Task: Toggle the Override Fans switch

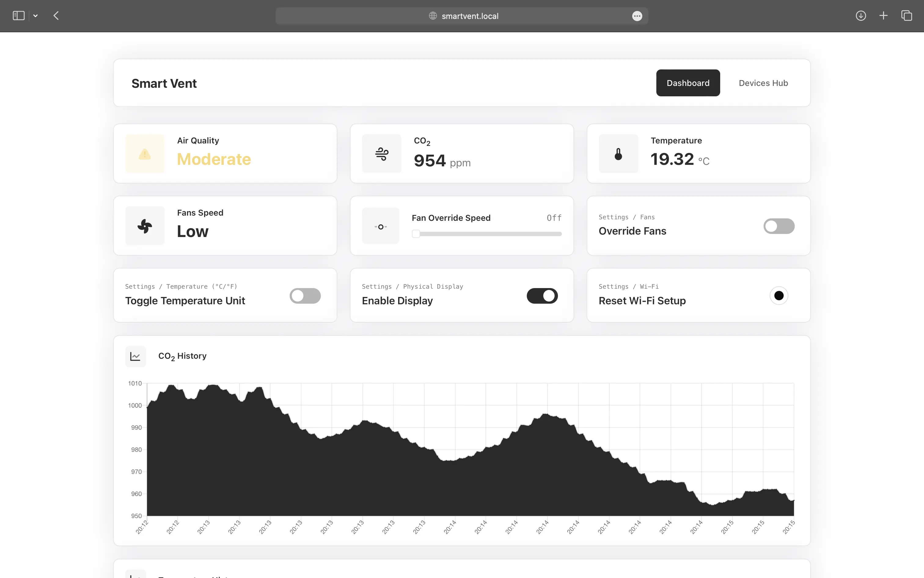Action: click(779, 226)
